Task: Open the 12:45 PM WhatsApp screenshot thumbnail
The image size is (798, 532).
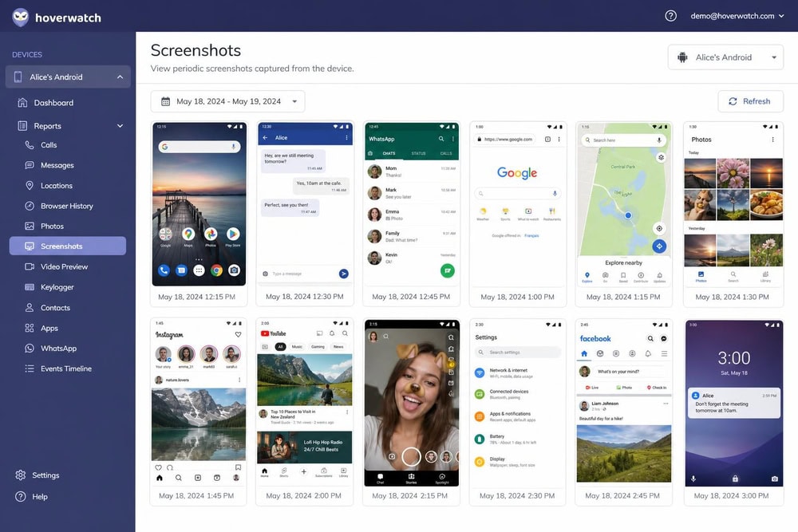Action: [411, 214]
